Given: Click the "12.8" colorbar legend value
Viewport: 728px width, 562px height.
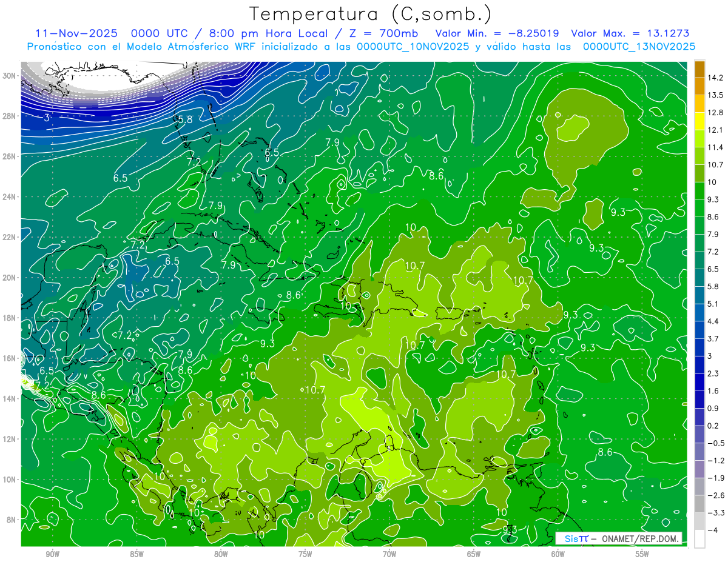Looking at the screenshot, I should point(715,112).
